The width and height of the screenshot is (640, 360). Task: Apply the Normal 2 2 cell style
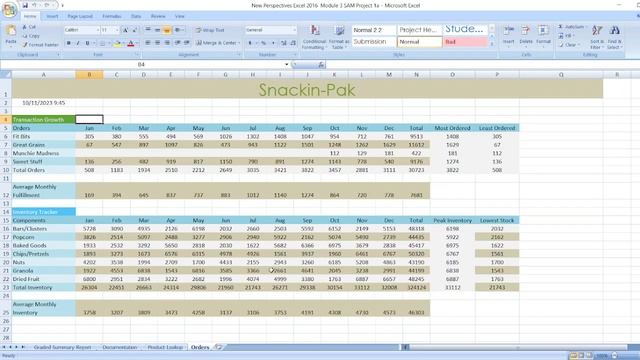click(x=373, y=30)
